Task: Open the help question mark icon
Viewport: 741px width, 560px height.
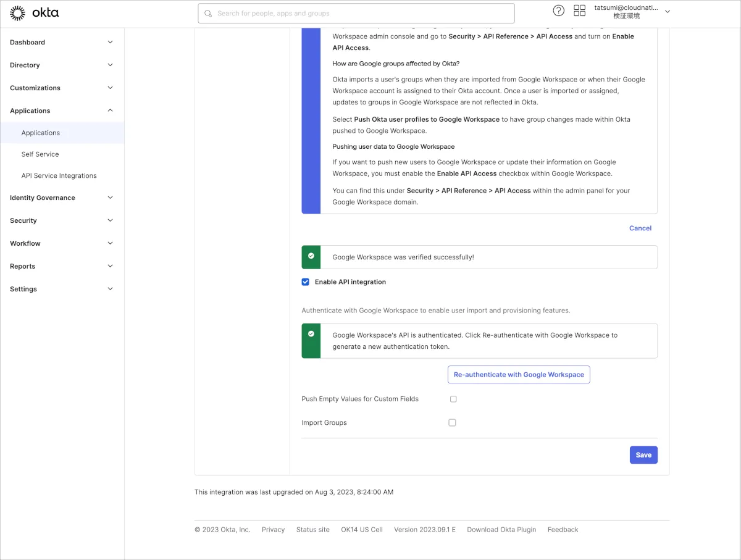Action: [x=558, y=10]
